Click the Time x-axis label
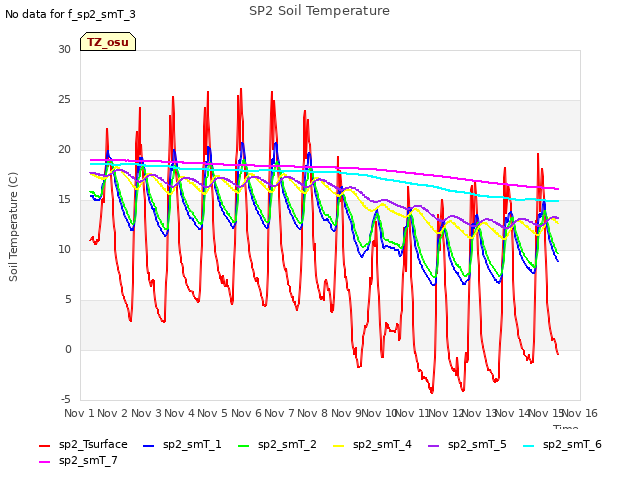The image size is (640, 480). (566, 427)
